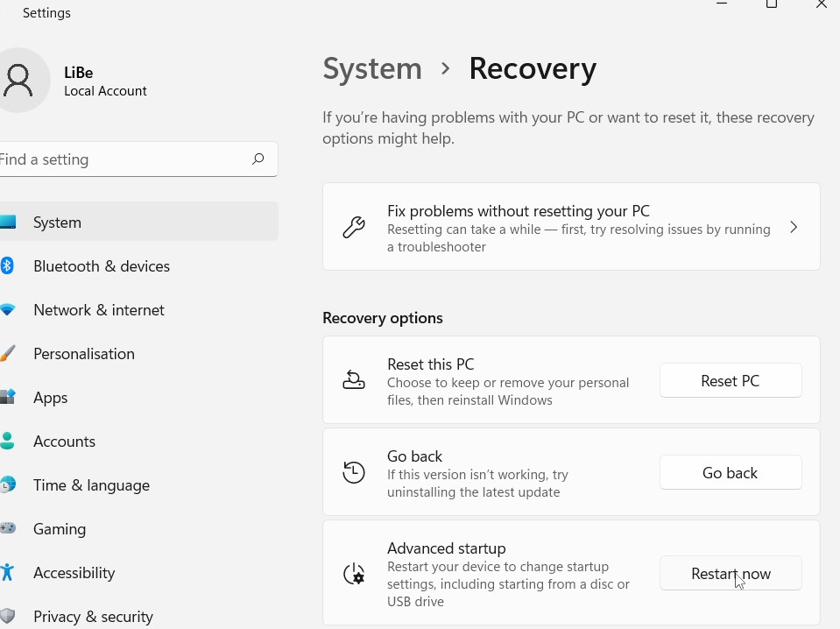Click the wrench troubleshooter icon
The height and width of the screenshot is (629, 840).
pos(354,228)
